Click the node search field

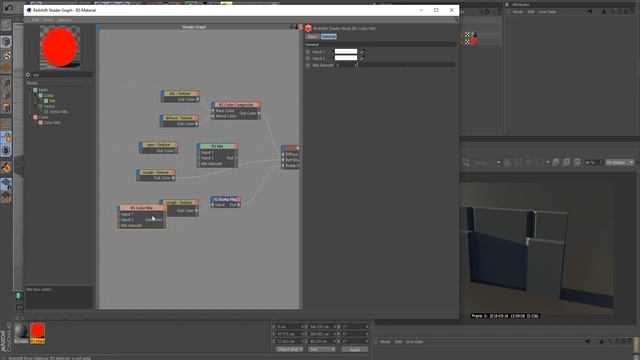(x=62, y=75)
